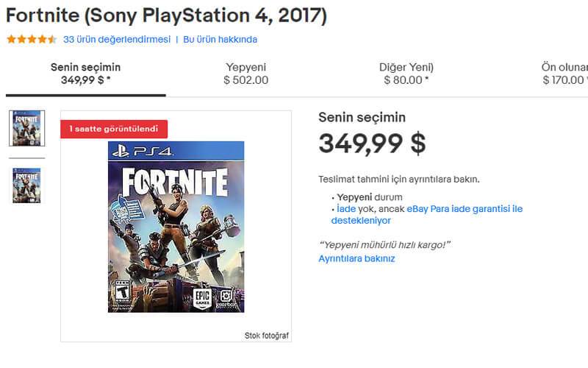
Task: Select the Diğer Yeni $80.00 tab
Action: coord(406,74)
